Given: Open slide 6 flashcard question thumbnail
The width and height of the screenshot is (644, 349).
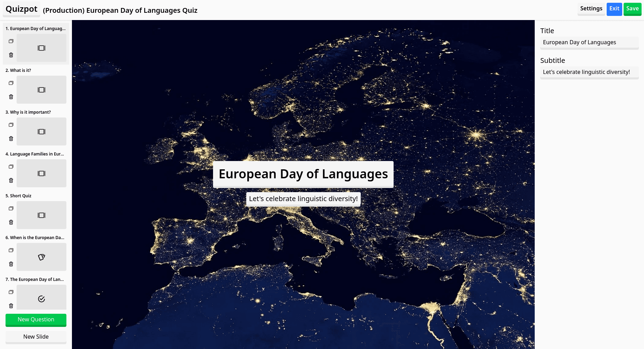Looking at the screenshot, I should point(42,257).
